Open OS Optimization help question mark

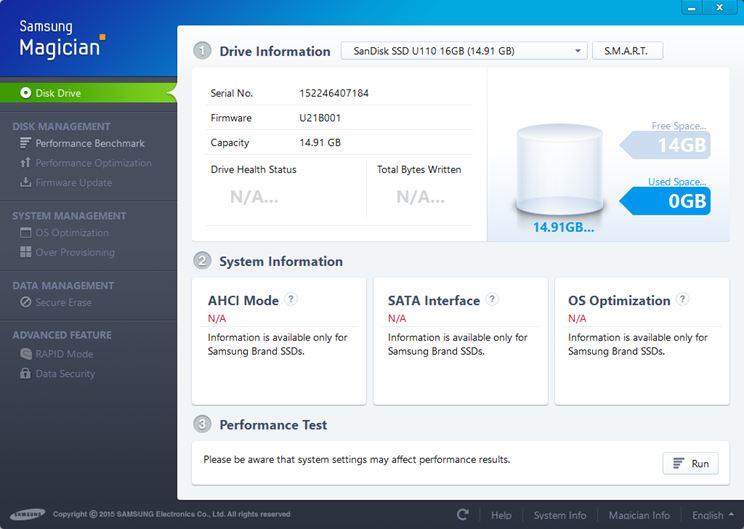click(x=682, y=299)
